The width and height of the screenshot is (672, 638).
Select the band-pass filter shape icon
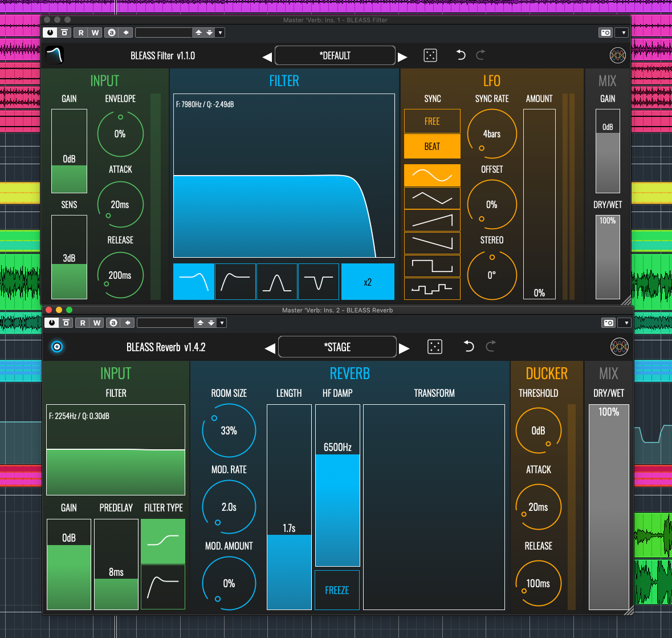pyautogui.click(x=276, y=281)
